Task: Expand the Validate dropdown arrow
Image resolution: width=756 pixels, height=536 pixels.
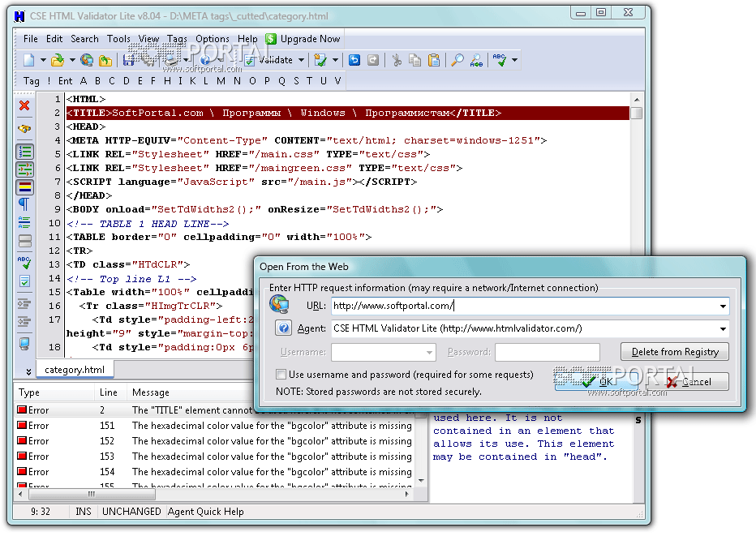Action: [301, 60]
